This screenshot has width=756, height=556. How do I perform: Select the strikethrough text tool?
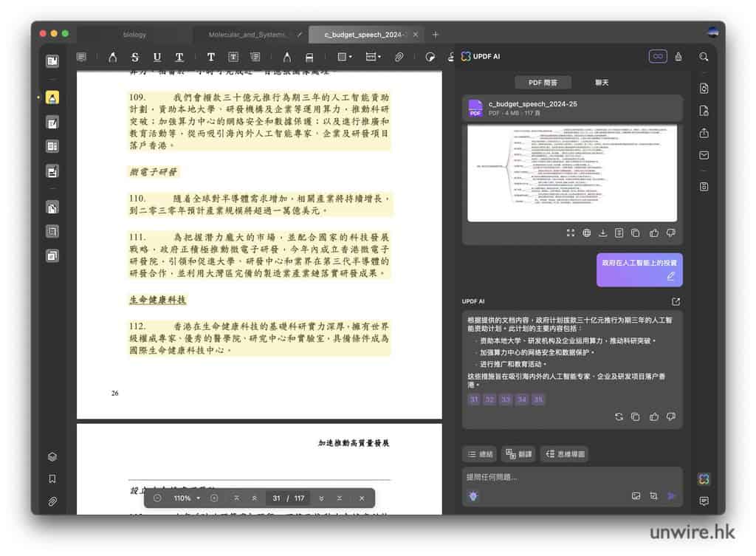[x=135, y=57]
